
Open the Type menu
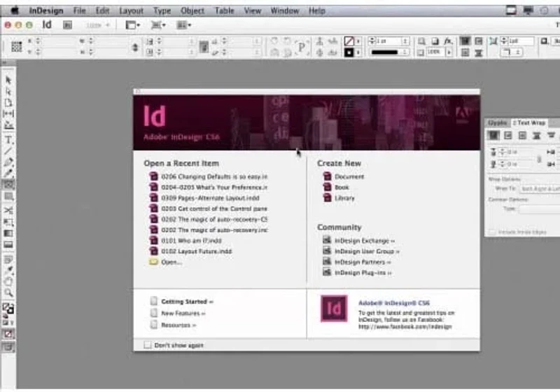point(162,10)
